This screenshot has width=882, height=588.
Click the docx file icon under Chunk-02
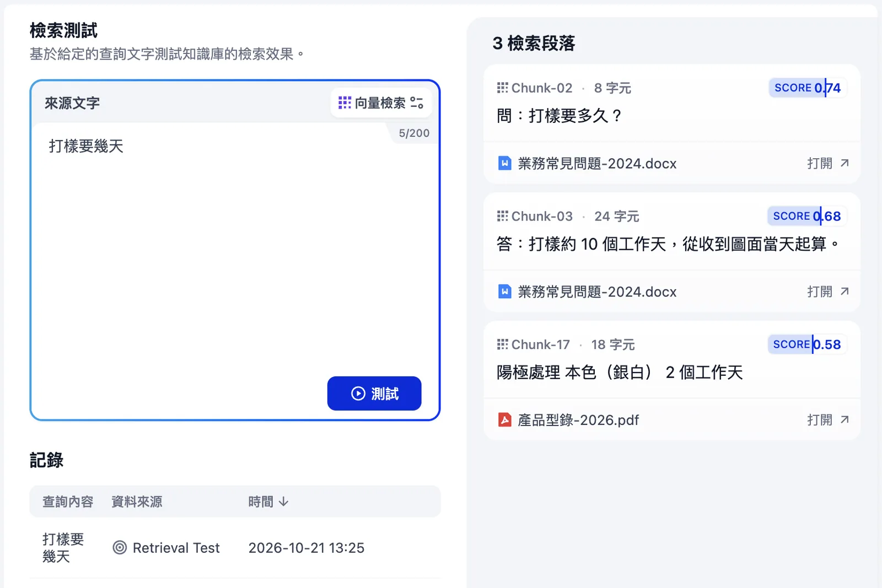(x=504, y=163)
